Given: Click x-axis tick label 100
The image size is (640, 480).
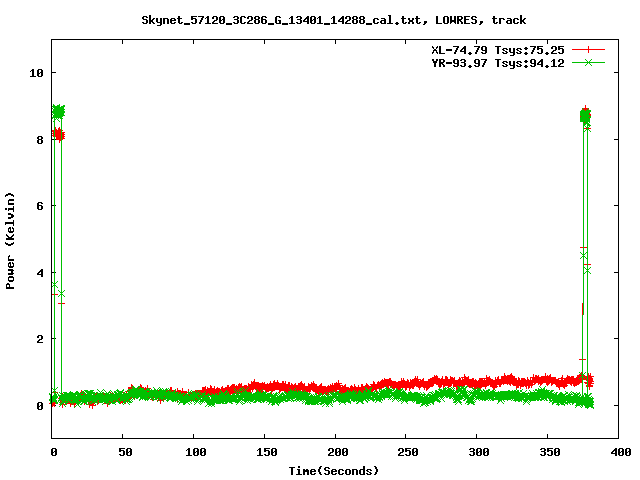Looking at the screenshot, I should (196, 452).
